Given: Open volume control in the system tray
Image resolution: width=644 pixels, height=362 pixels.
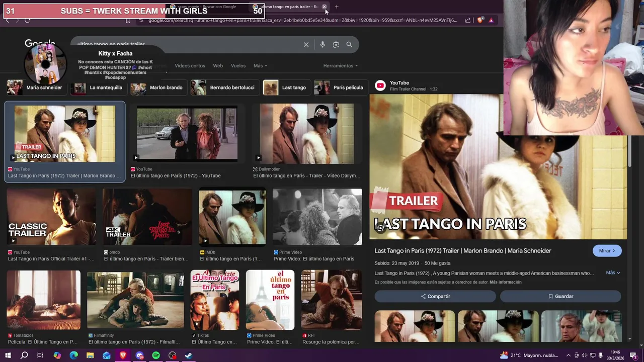Looking at the screenshot, I should [x=585, y=355].
